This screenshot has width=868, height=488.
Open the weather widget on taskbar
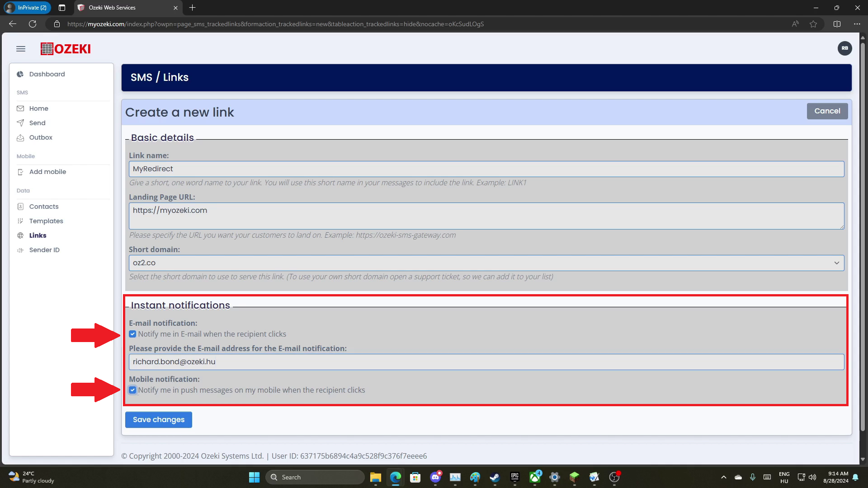[32, 477]
